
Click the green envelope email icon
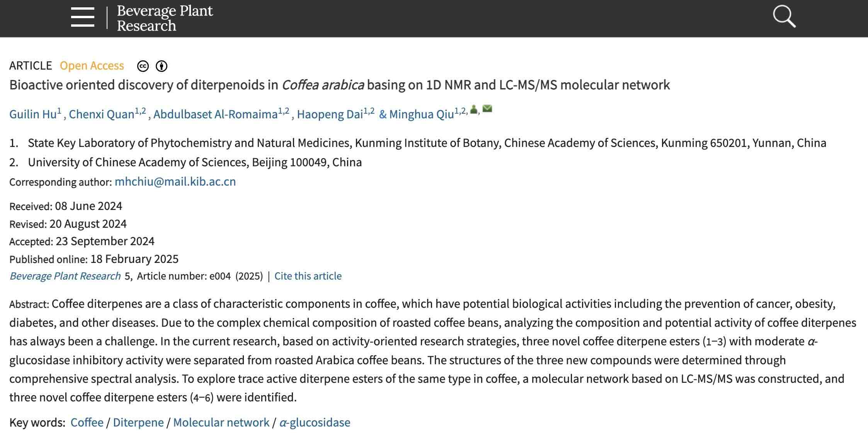coord(487,109)
